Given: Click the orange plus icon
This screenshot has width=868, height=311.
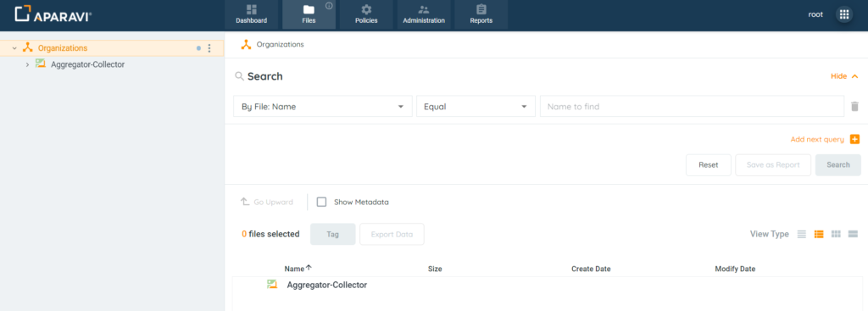Looking at the screenshot, I should (854, 140).
